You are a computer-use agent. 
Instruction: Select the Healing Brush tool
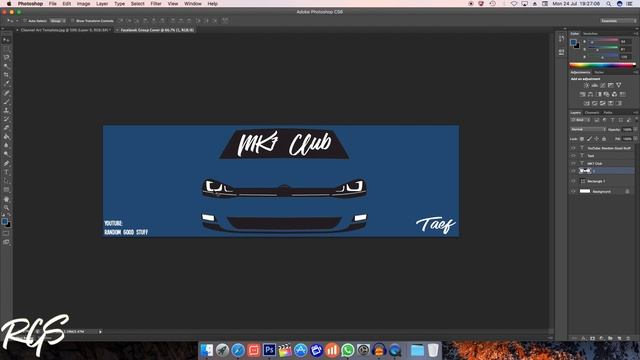click(x=6, y=93)
